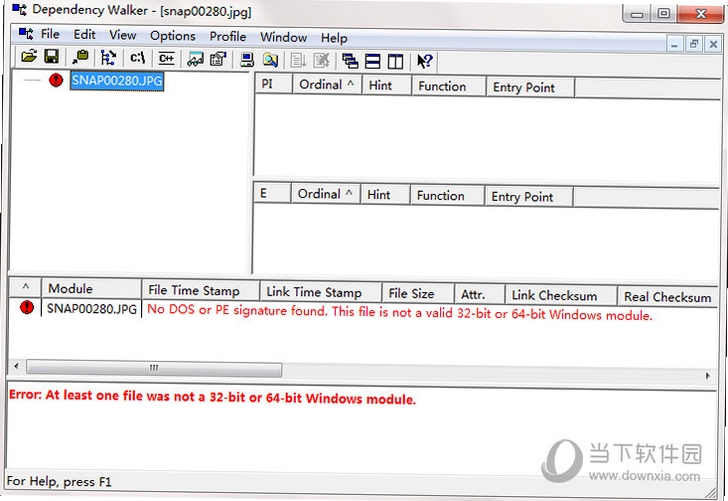Click the module list horizontal scrollbar thumb
Viewport: 728px width, 501px height.
pyautogui.click(x=154, y=368)
